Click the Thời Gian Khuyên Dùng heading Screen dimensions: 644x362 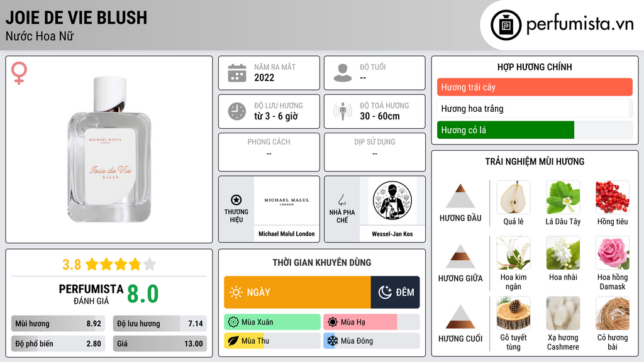[x=322, y=263]
